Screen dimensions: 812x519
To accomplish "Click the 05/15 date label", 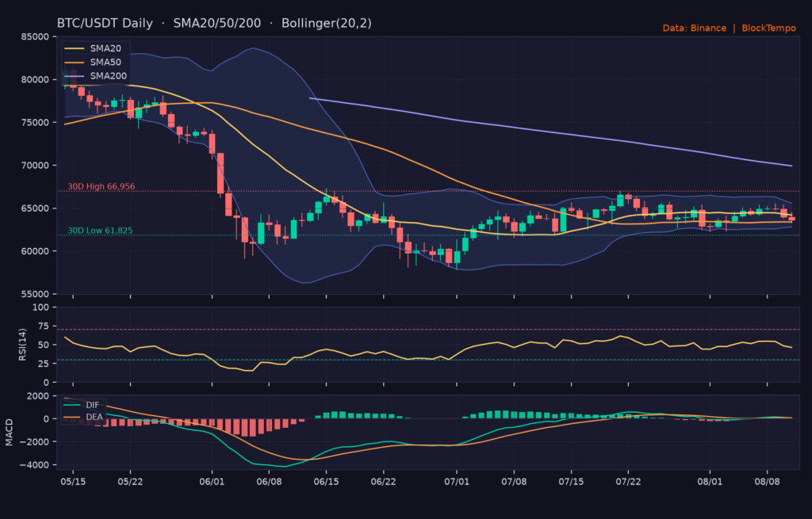I will 73,482.
